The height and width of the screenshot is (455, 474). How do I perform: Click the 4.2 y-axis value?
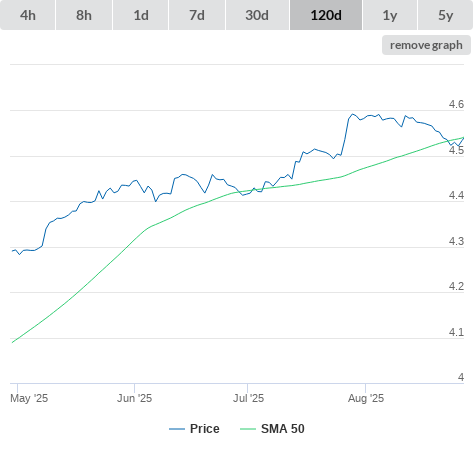tap(456, 286)
